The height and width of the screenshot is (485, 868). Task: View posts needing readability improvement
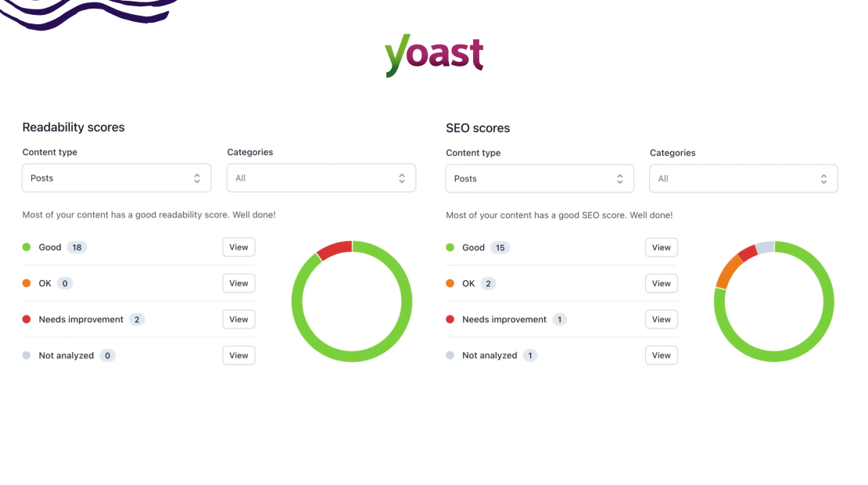pyautogui.click(x=239, y=319)
